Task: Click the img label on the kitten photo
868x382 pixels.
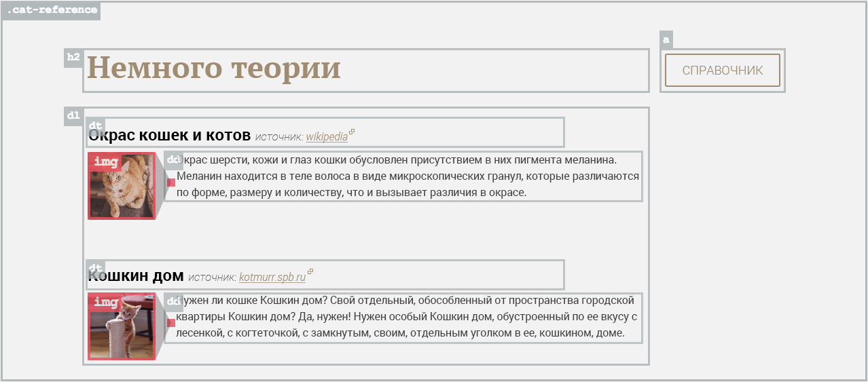Action: coord(106,302)
